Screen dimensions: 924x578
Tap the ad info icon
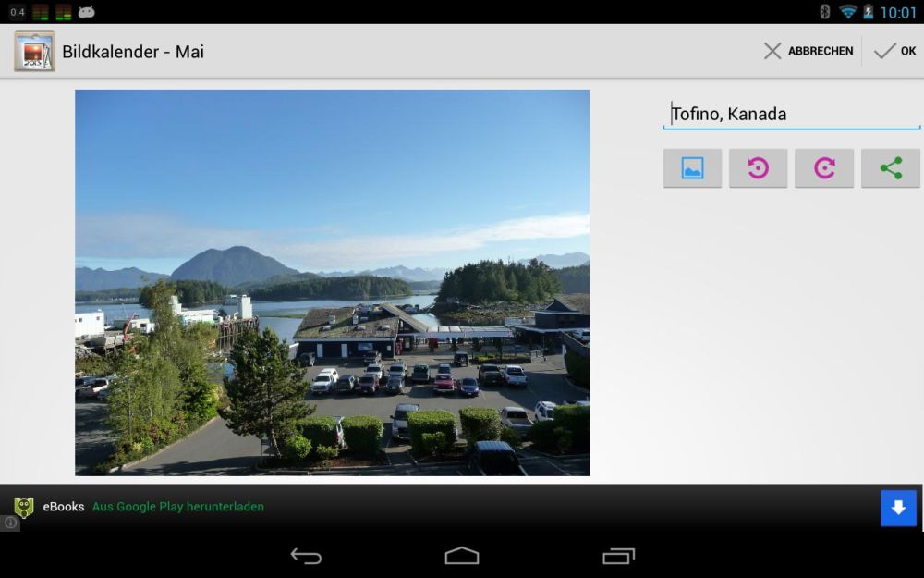(x=10, y=523)
